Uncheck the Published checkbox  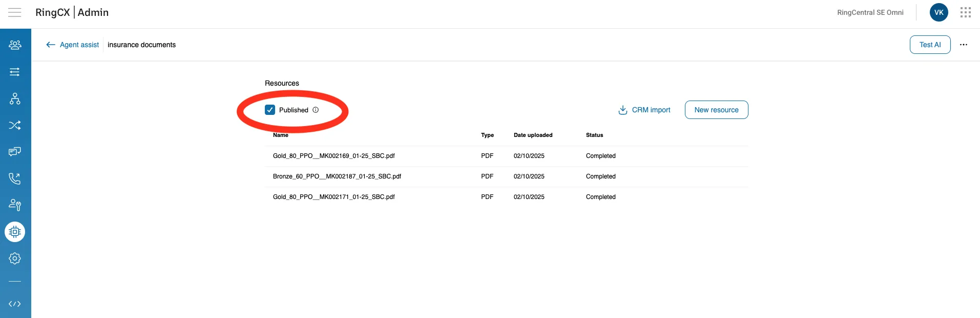coord(270,110)
